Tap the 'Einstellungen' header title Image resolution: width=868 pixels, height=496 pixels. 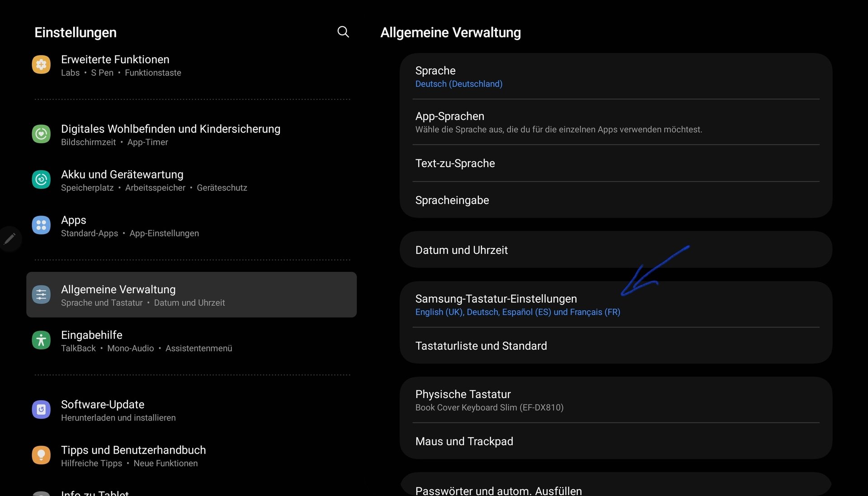tap(75, 33)
